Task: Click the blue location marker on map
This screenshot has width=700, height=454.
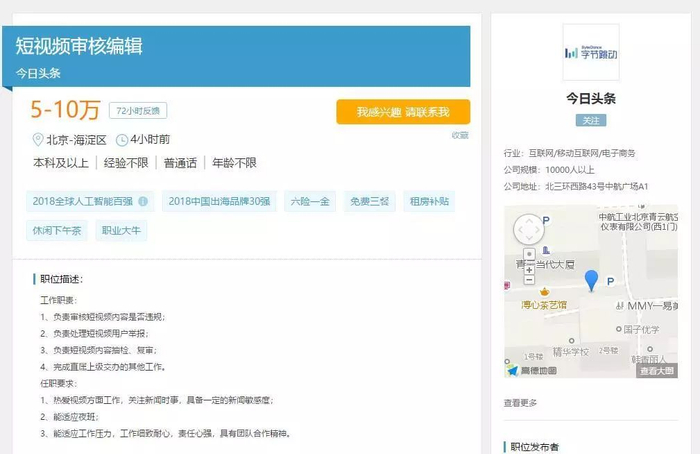Action: (591, 280)
